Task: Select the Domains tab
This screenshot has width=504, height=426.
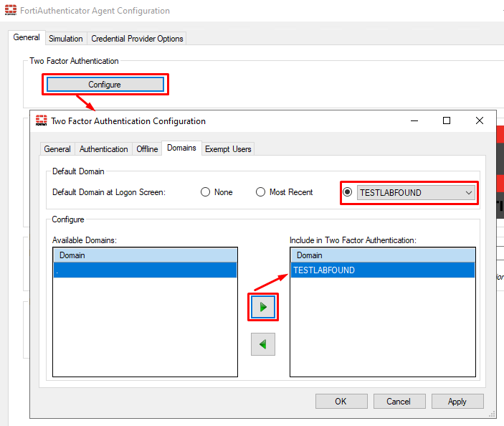Action: click(x=181, y=148)
